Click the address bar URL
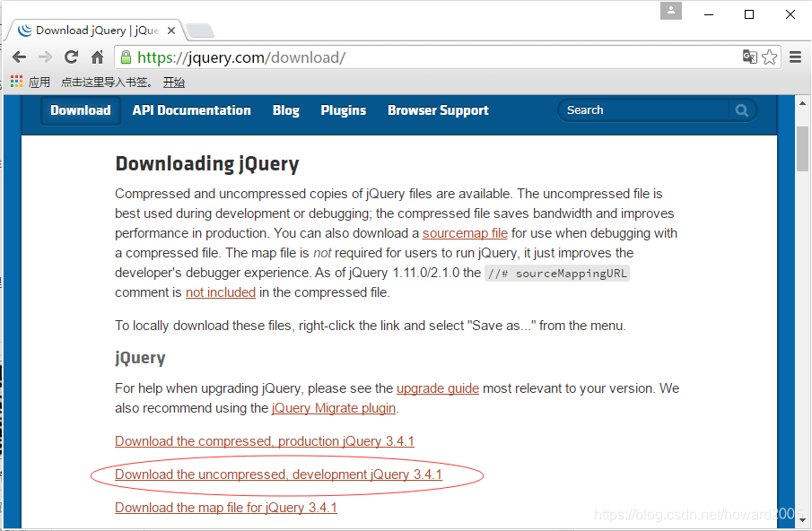The height and width of the screenshot is (531, 812). 241,57
